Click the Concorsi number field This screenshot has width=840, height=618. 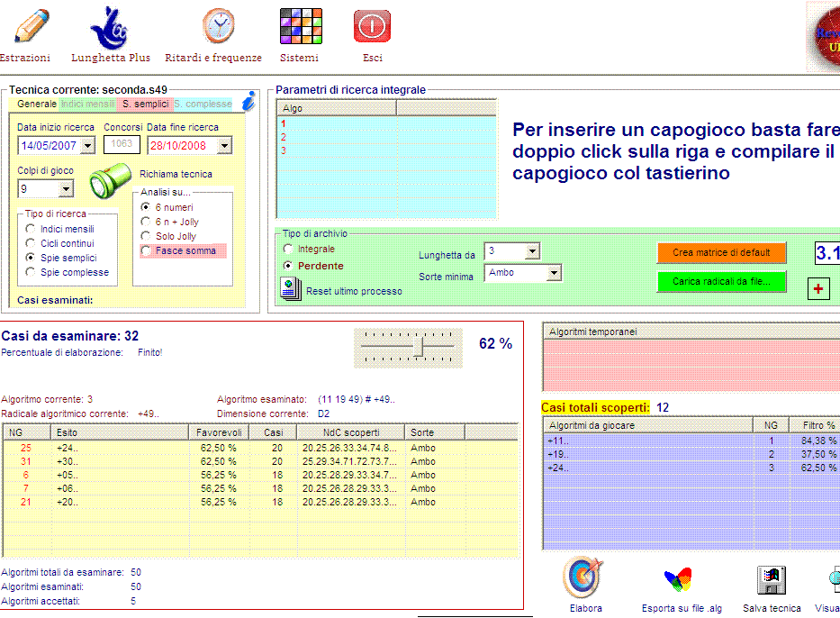[x=122, y=144]
